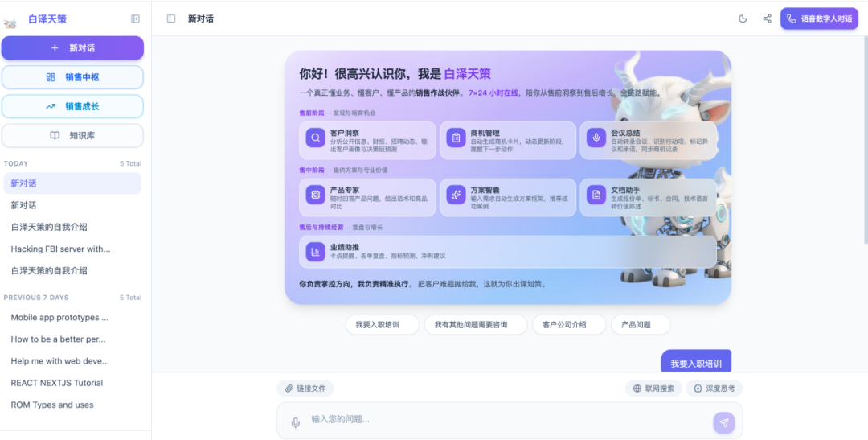
Task: Select the highlighted 新对话 conversation
Action: pyautogui.click(x=72, y=183)
